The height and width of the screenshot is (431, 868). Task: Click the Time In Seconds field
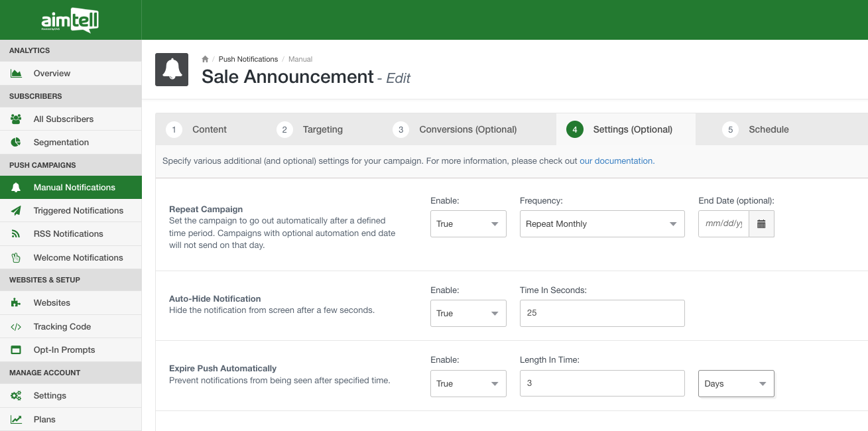[601, 314]
